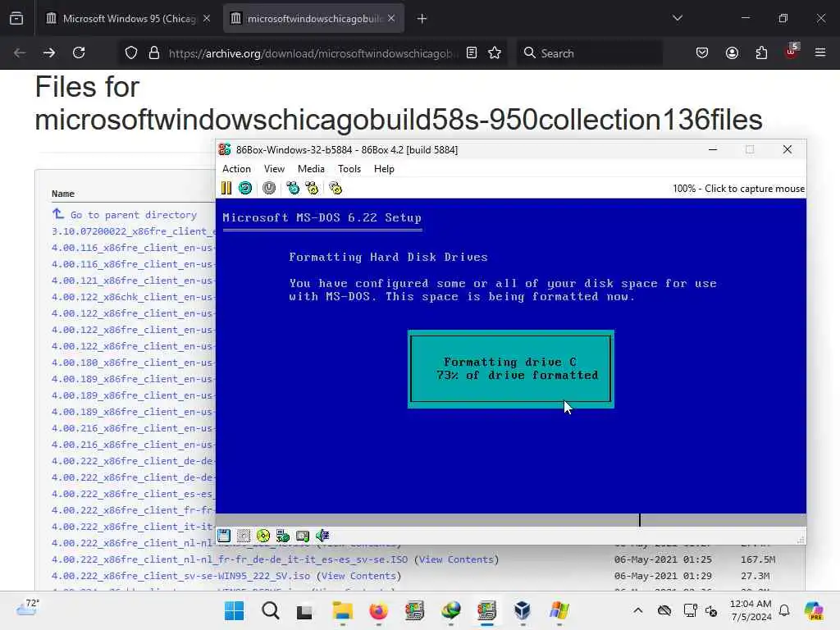This screenshot has width=840, height=630.
Task: Click the floppy disk status bar icon
Action: [224, 535]
